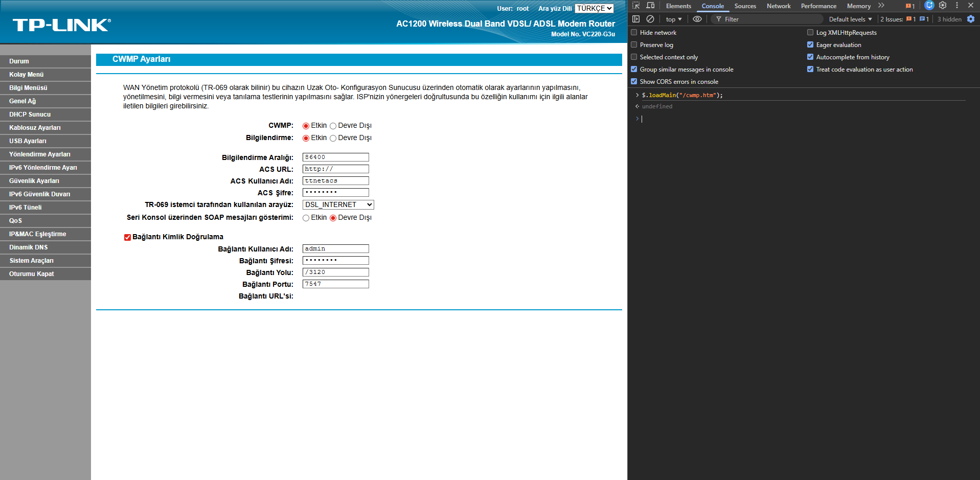Clear the console with the ban icon

[650, 19]
